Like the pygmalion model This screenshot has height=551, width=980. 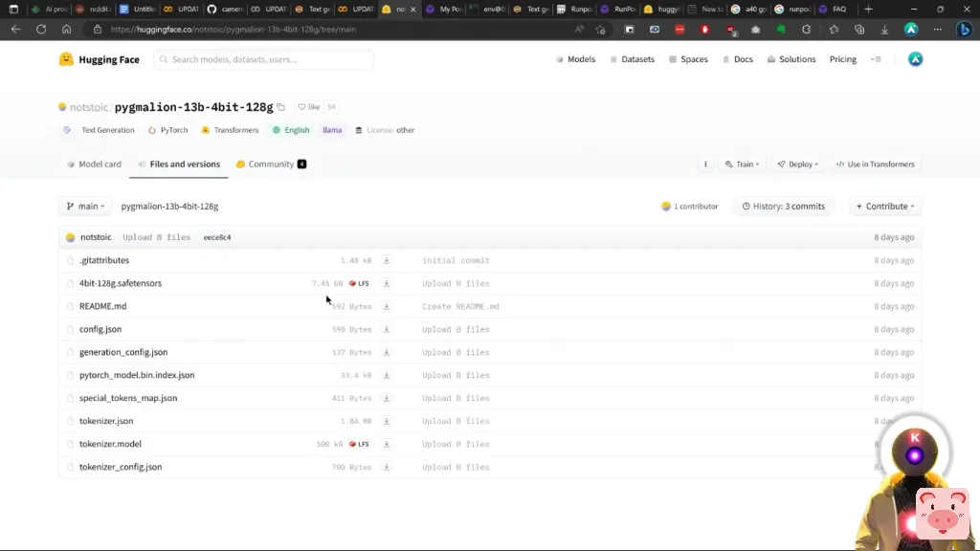click(309, 107)
